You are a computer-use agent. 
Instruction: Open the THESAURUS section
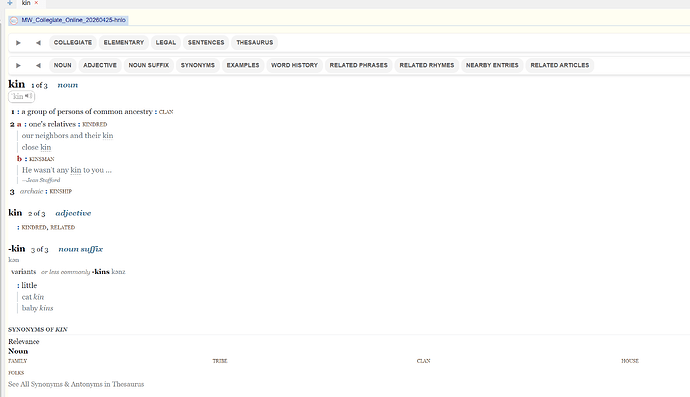click(x=255, y=43)
